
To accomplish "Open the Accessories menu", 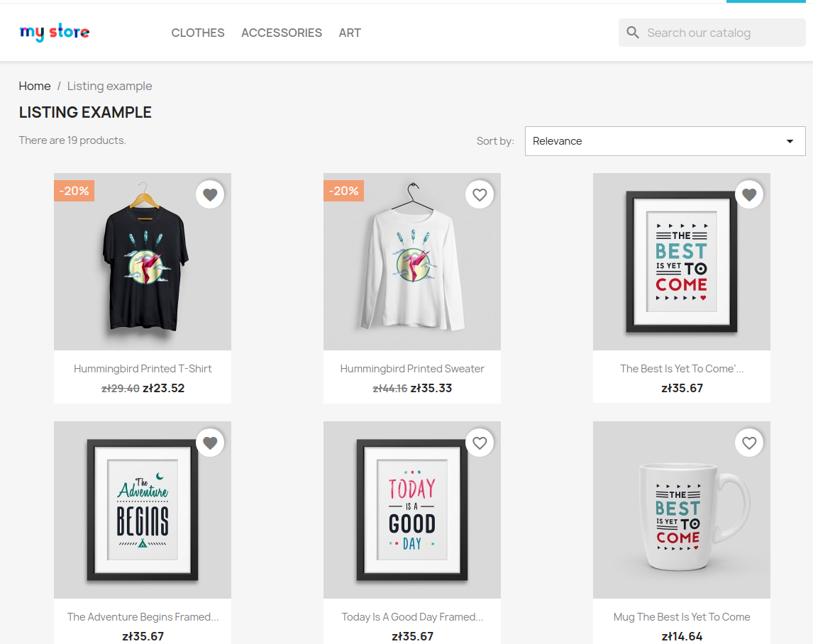I will coord(282,33).
